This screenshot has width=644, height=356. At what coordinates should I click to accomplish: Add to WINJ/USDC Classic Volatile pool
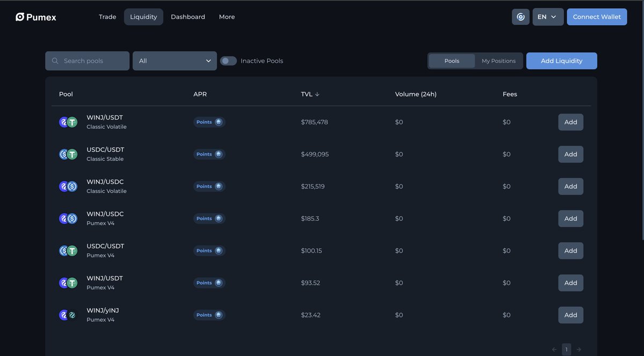(570, 187)
